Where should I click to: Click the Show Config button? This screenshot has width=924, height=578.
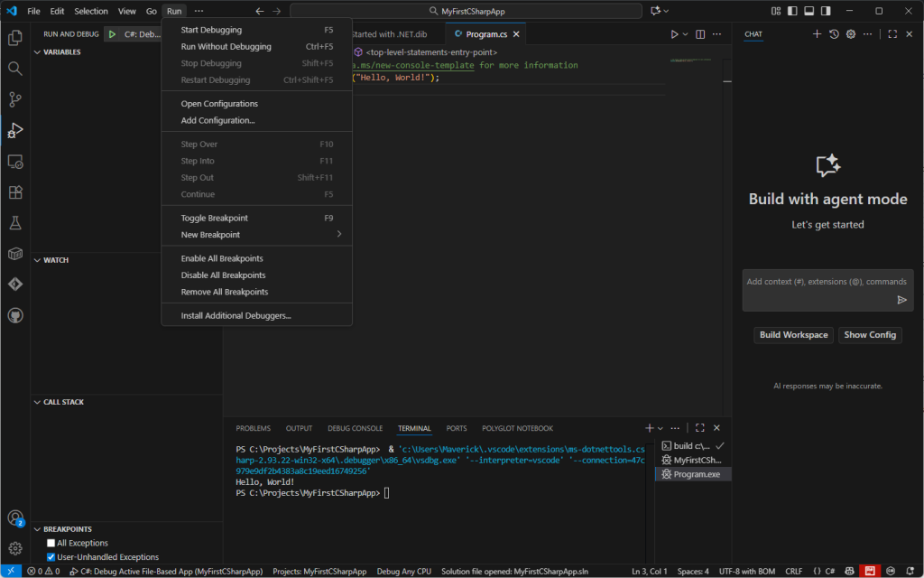(870, 335)
